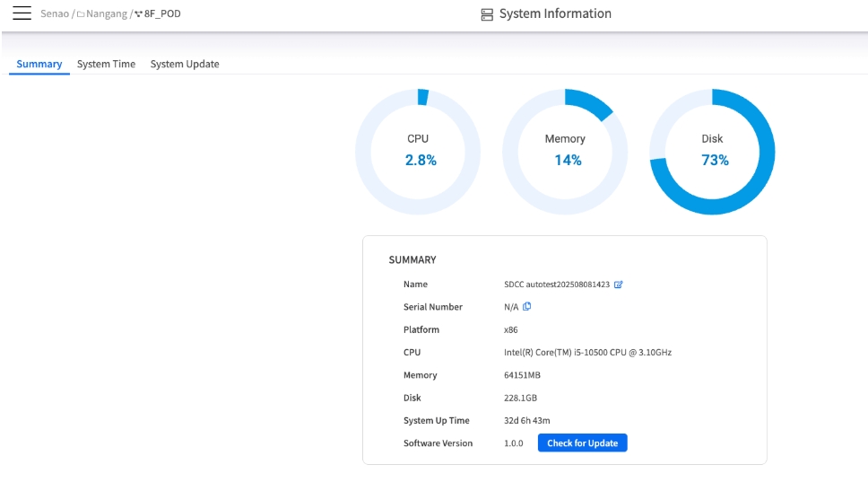Select the Summary tab
868x482 pixels.
pyautogui.click(x=39, y=65)
